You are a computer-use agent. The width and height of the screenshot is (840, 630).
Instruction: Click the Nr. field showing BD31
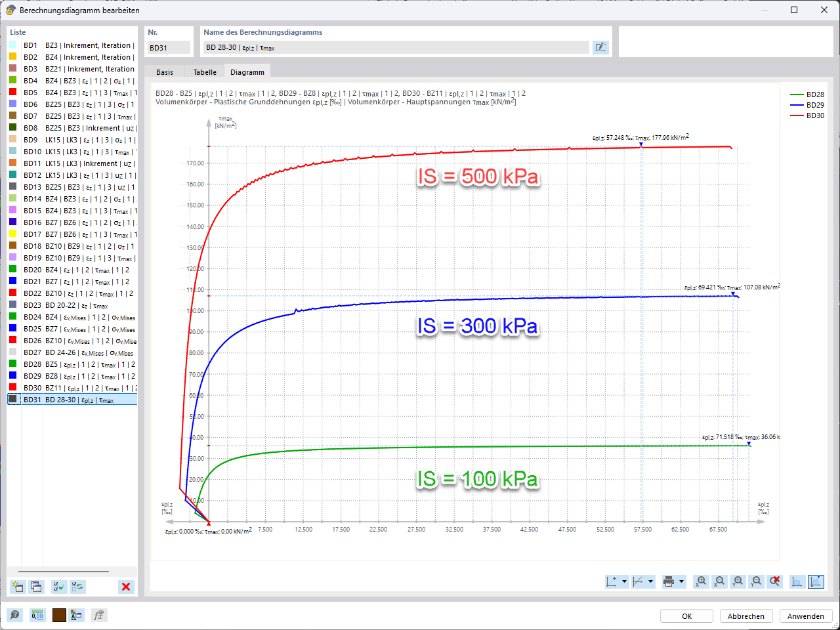coord(168,47)
